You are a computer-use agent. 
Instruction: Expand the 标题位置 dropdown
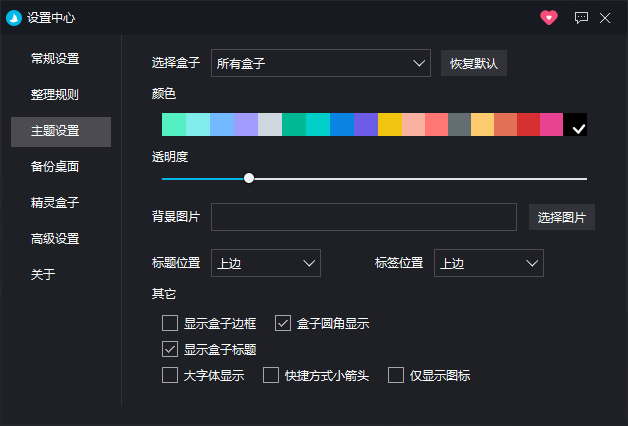pyautogui.click(x=266, y=263)
